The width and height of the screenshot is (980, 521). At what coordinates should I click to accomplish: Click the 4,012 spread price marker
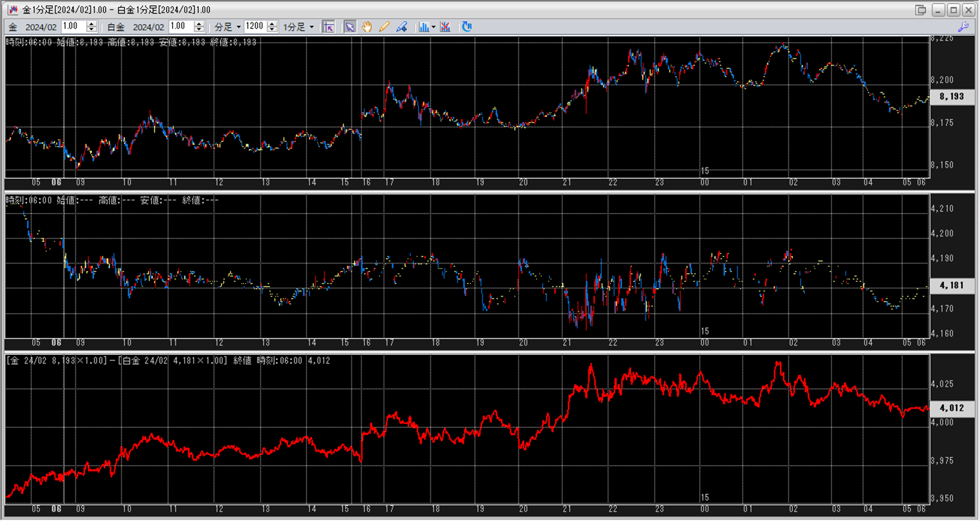pyautogui.click(x=952, y=408)
